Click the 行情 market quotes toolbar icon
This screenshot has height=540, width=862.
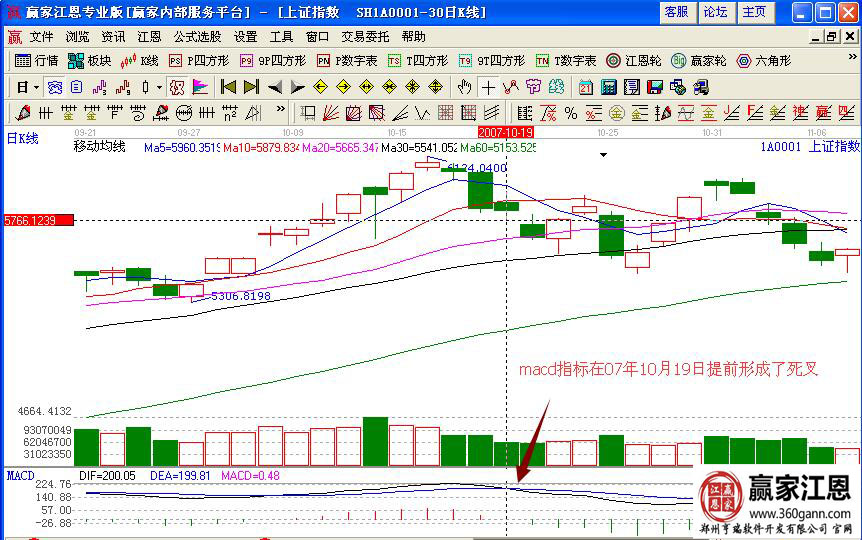(37, 61)
